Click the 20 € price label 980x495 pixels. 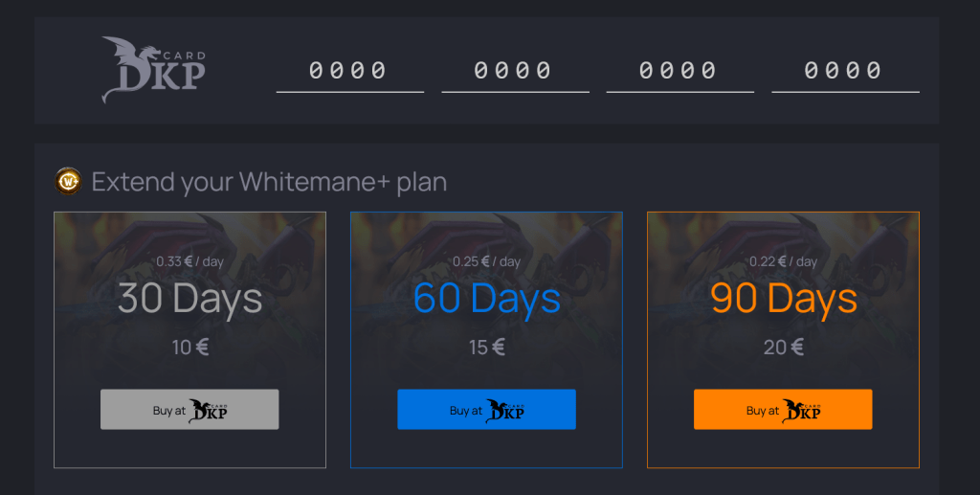[783, 348]
